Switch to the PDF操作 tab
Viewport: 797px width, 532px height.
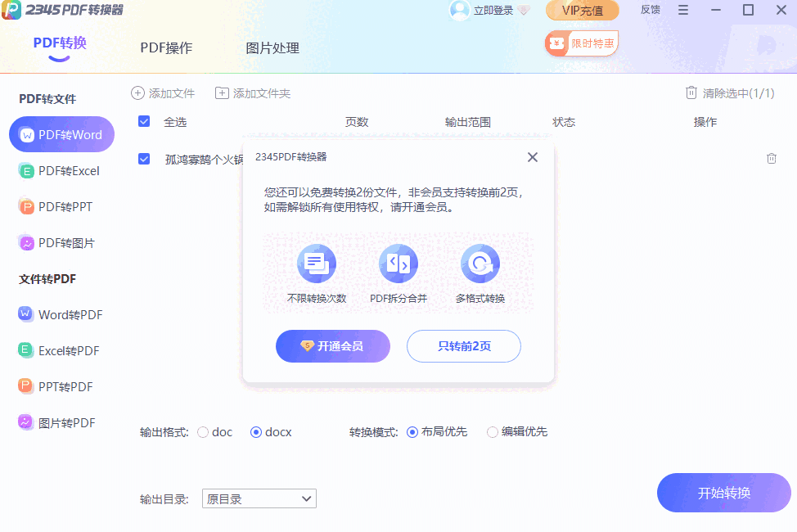[x=166, y=47]
